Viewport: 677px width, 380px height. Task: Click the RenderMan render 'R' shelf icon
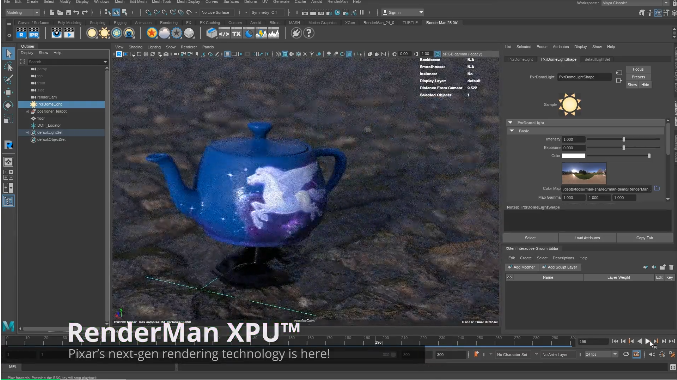(21, 33)
